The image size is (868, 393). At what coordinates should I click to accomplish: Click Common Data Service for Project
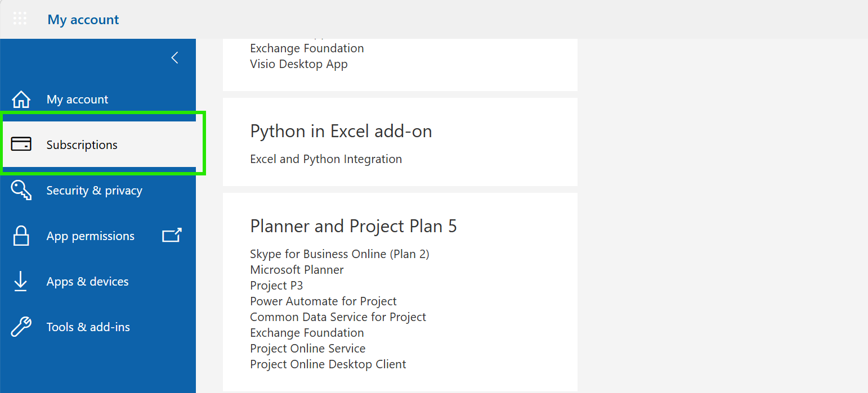(338, 317)
